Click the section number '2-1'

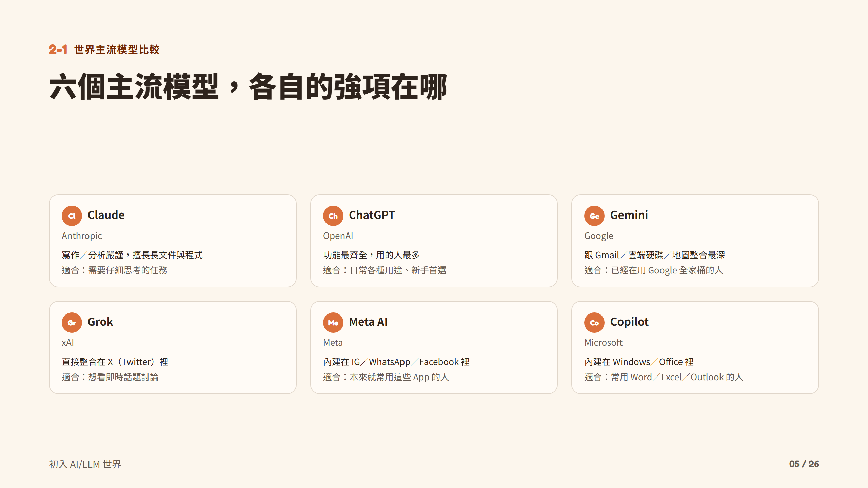click(x=58, y=49)
